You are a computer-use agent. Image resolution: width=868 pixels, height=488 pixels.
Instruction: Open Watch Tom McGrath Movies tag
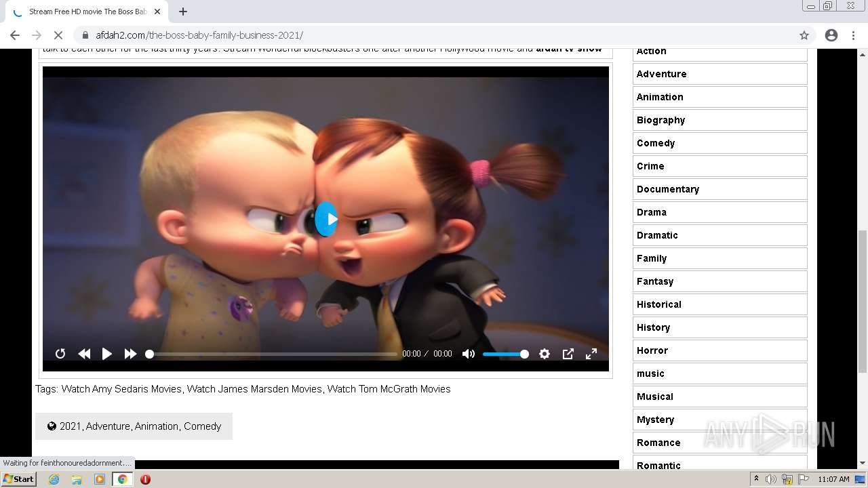389,389
